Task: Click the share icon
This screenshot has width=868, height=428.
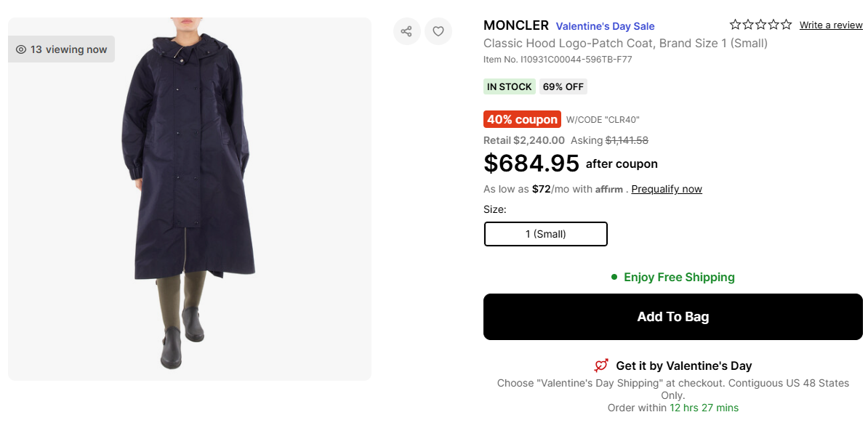Action: point(406,31)
